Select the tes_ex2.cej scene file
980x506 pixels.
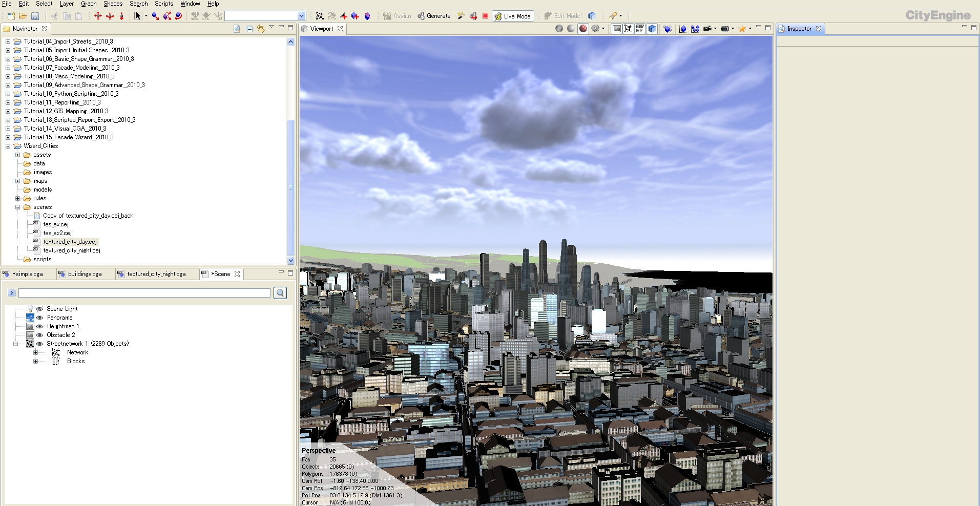point(57,233)
